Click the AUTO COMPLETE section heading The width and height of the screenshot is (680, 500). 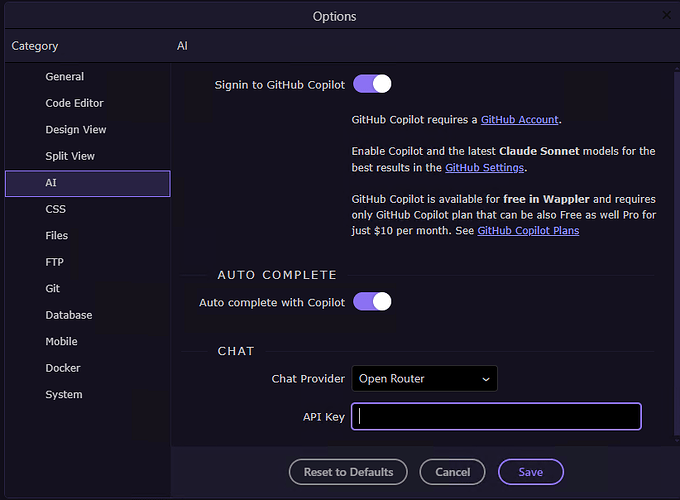point(277,275)
